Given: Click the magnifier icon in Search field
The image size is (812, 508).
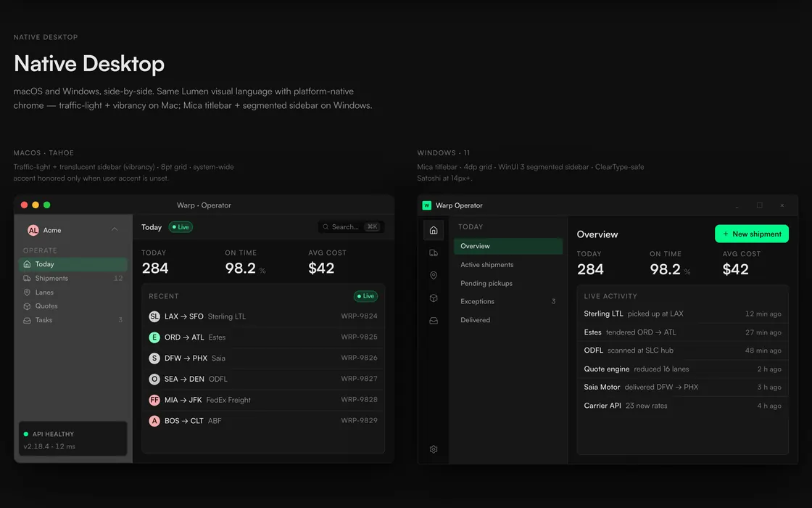Looking at the screenshot, I should point(326,227).
